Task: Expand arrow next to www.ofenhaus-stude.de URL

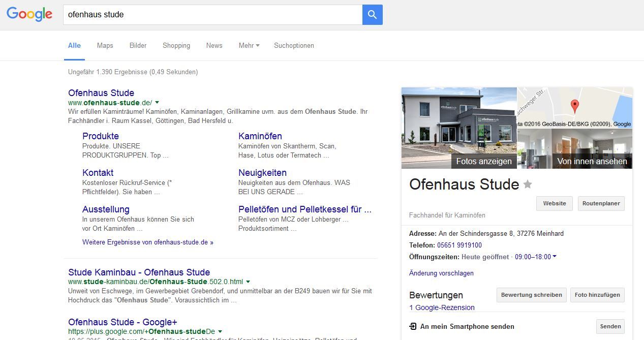Action: point(157,103)
